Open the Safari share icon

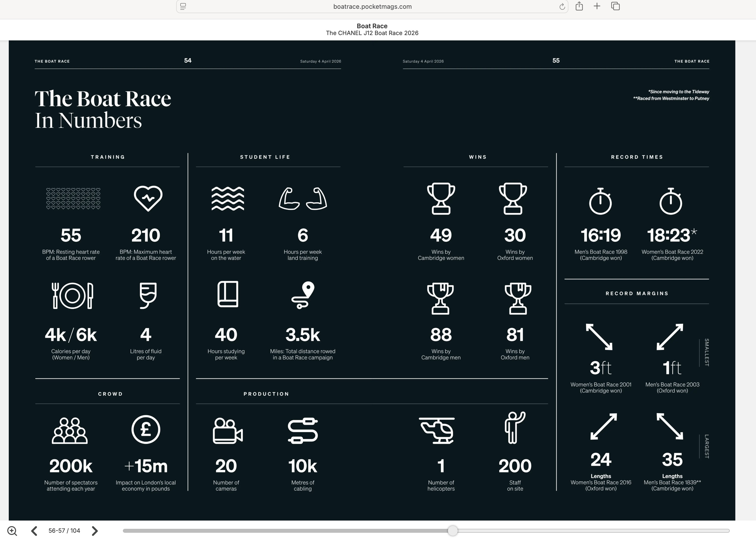click(x=579, y=6)
